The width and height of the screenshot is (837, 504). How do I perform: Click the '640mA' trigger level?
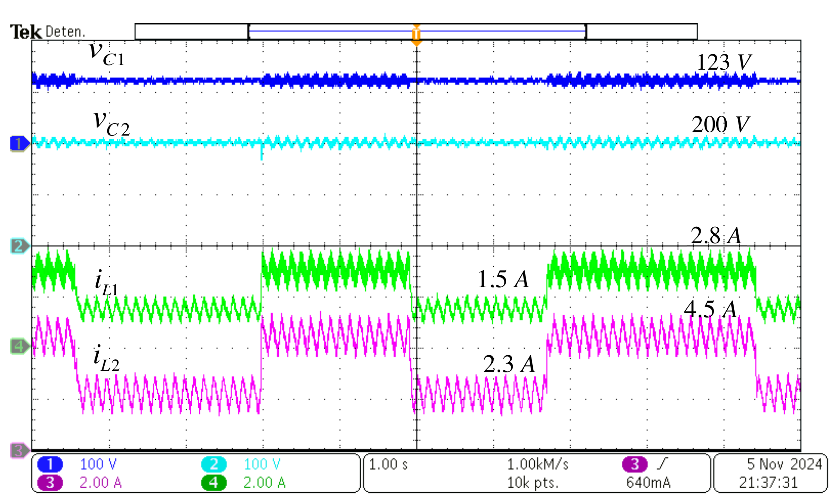(x=648, y=483)
